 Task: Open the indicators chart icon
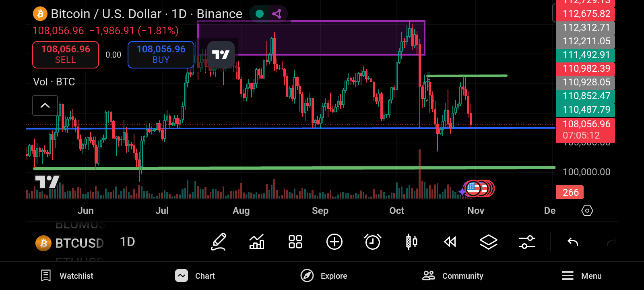tap(257, 242)
